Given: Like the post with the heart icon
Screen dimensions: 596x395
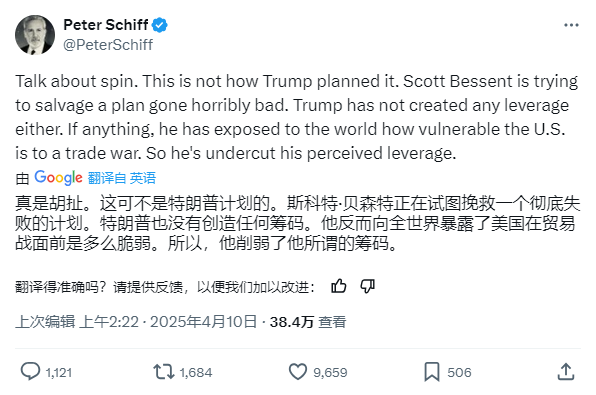Looking at the screenshot, I should (298, 371).
